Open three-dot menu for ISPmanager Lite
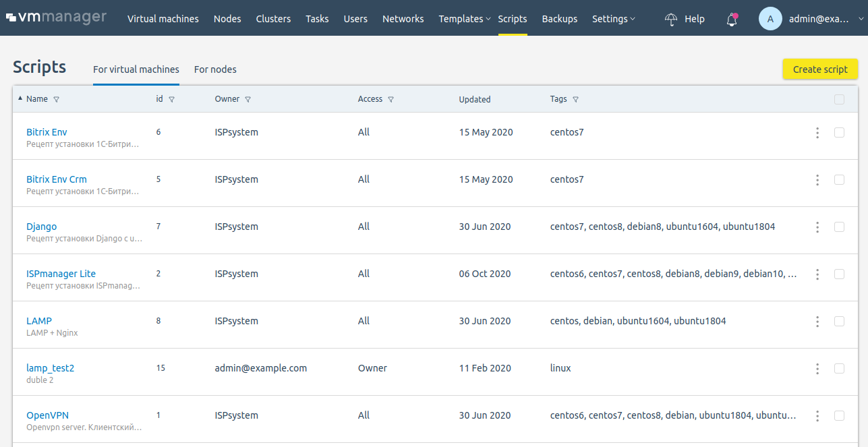Image resolution: width=868 pixels, height=447 pixels. (x=817, y=274)
